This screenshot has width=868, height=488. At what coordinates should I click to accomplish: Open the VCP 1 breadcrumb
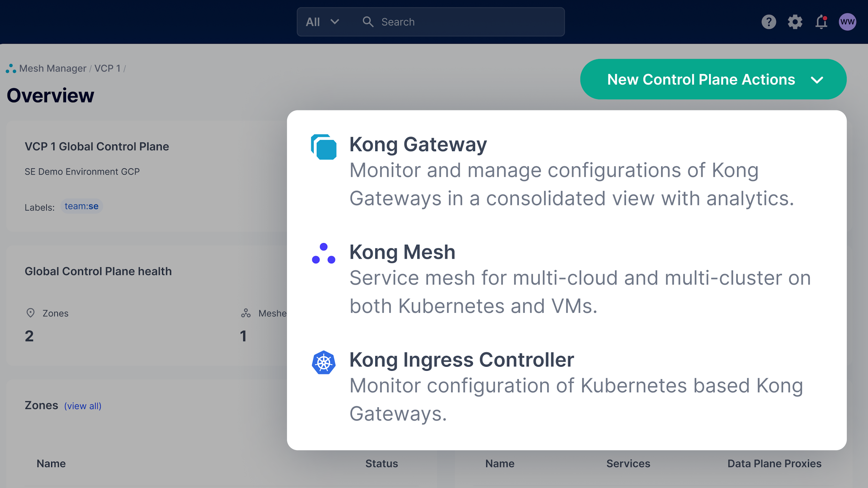[x=107, y=68]
